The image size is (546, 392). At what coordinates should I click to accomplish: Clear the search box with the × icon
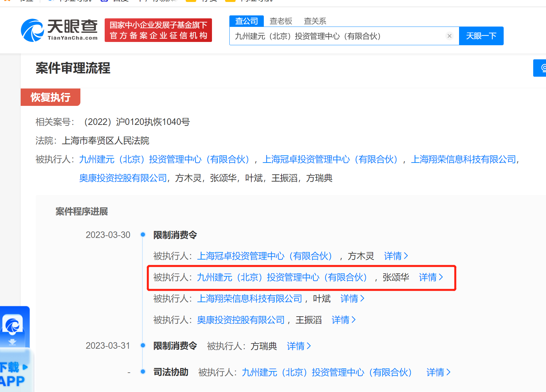pos(449,36)
